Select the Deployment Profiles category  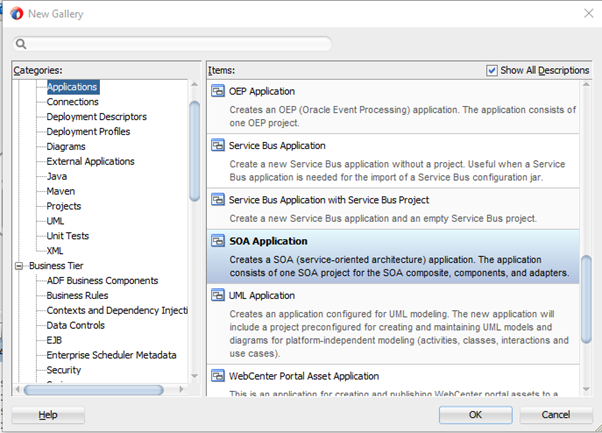(x=88, y=132)
